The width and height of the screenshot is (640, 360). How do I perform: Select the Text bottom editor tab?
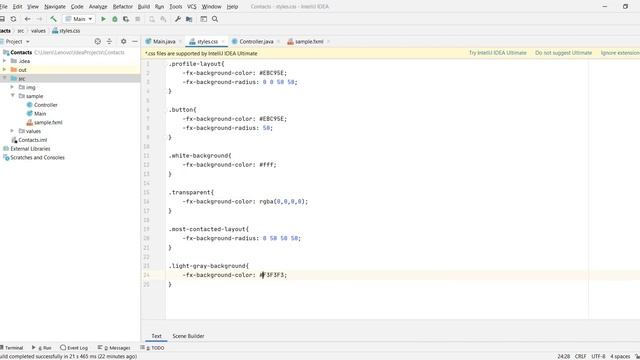coord(156,336)
